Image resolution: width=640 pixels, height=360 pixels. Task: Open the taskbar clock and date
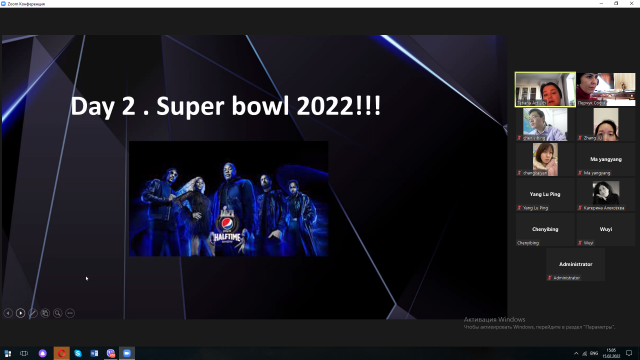click(611, 353)
